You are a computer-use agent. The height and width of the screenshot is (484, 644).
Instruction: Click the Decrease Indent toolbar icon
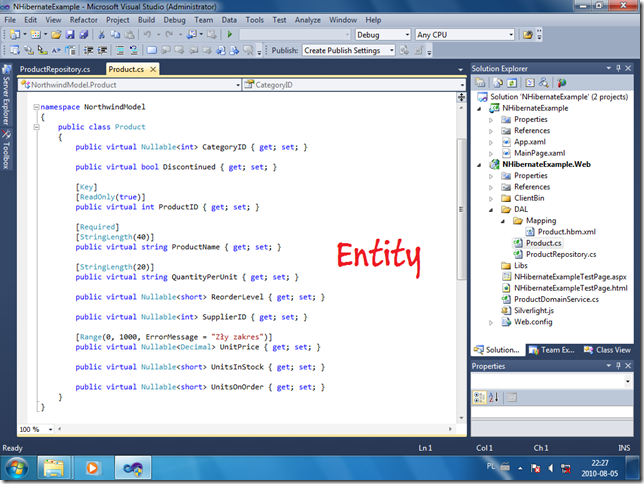coord(88,51)
